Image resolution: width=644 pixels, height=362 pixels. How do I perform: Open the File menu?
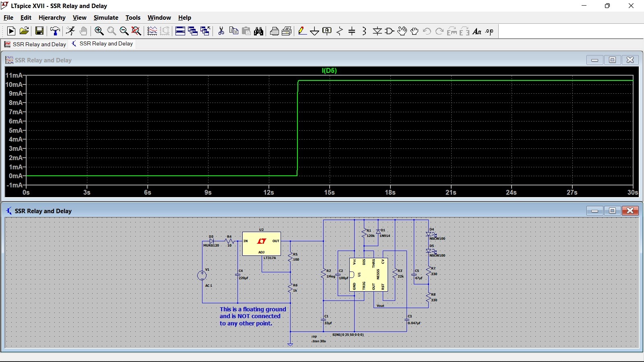click(x=8, y=18)
